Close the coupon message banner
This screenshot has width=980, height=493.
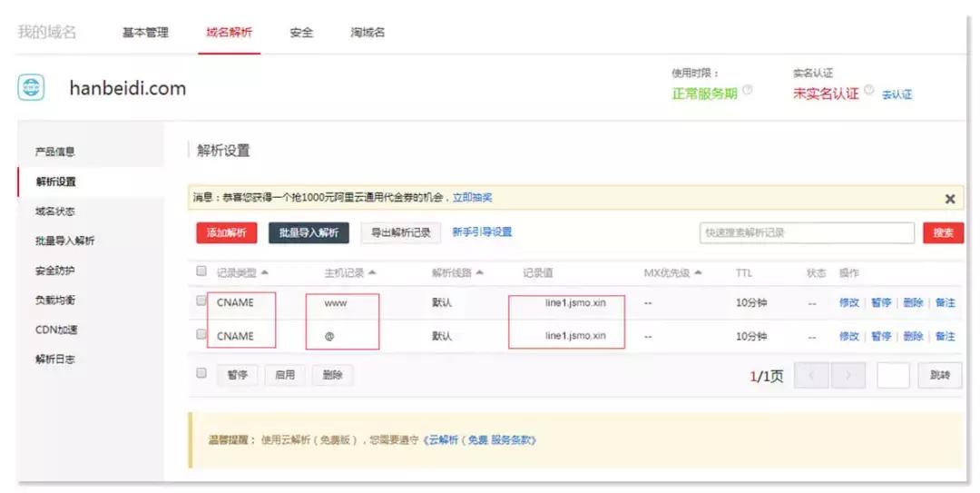(950, 199)
